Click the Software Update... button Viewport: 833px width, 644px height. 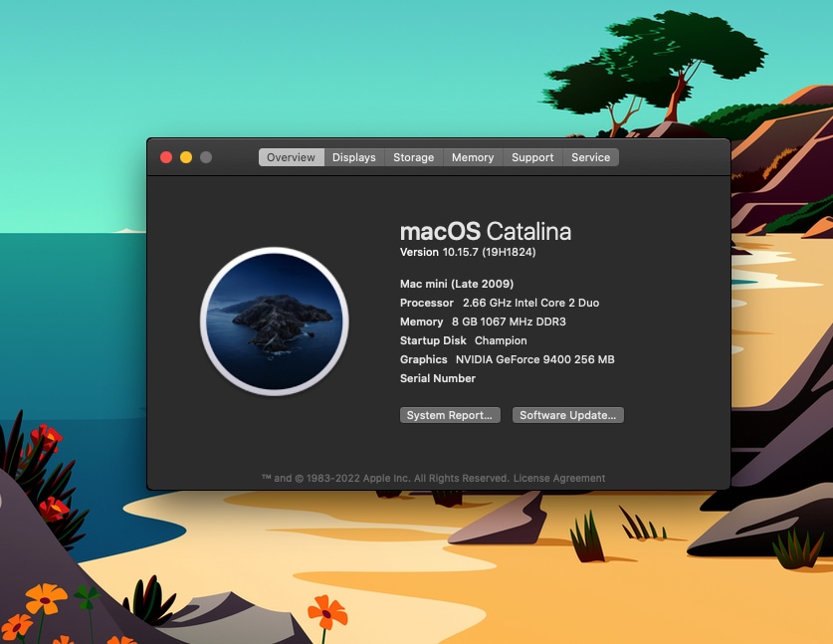pos(568,415)
